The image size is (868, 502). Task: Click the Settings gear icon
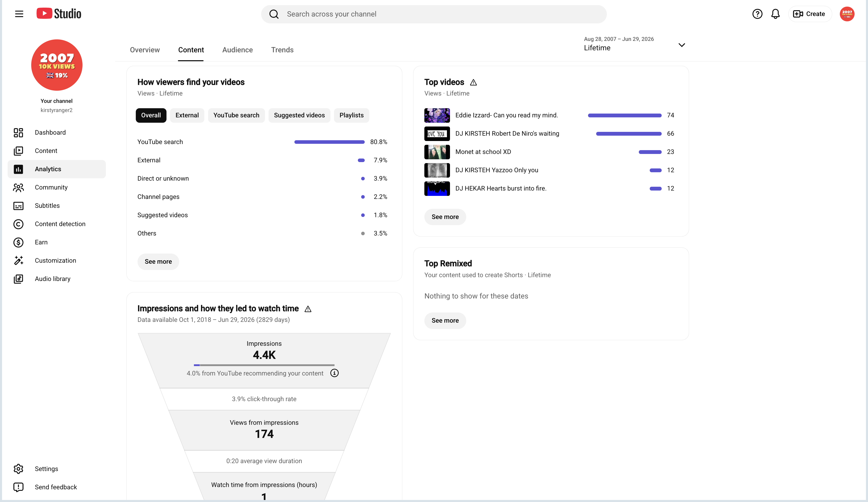tap(18, 468)
